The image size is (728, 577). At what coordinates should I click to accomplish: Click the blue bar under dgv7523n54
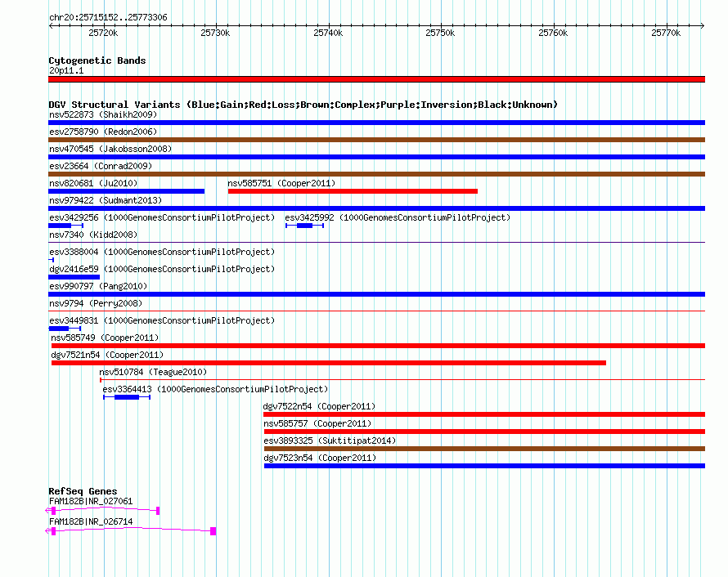point(485,466)
